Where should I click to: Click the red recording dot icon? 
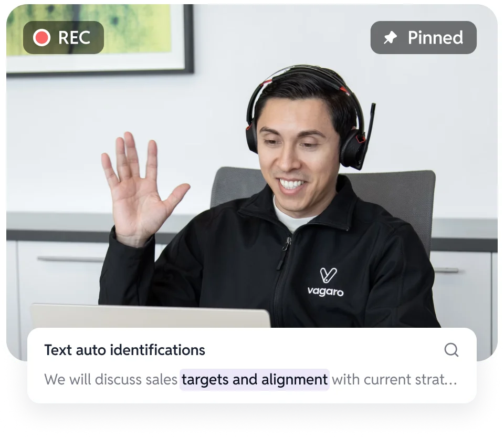point(41,37)
